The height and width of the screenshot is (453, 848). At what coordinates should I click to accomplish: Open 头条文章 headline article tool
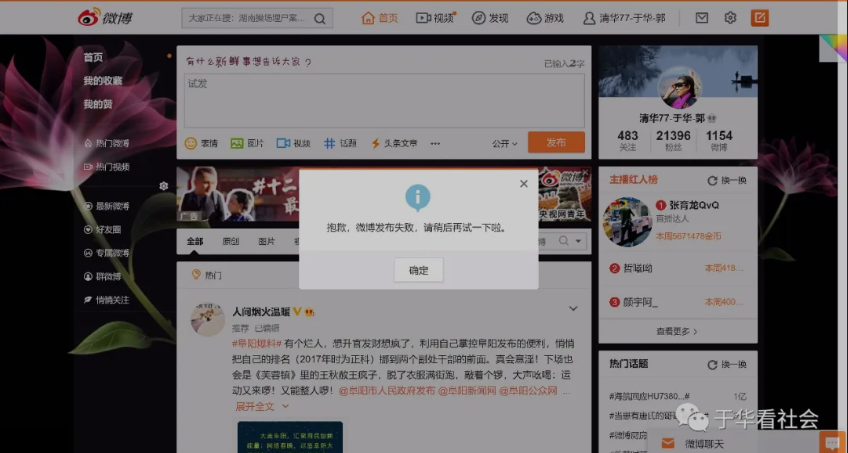[x=394, y=143]
